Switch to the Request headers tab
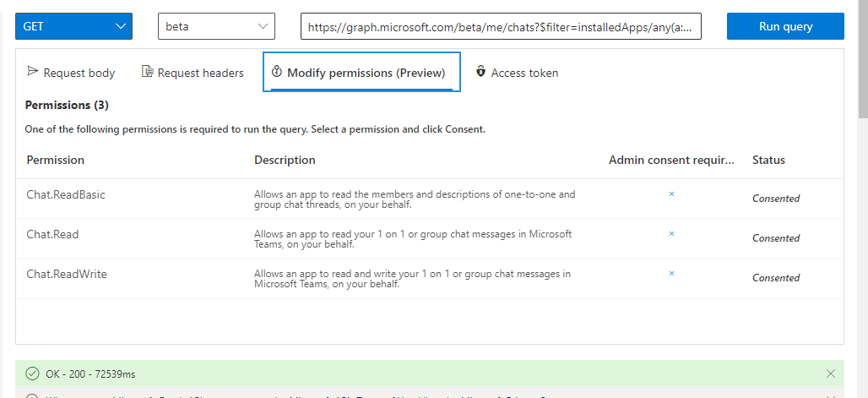Image resolution: width=868 pixels, height=398 pixels. click(x=193, y=73)
